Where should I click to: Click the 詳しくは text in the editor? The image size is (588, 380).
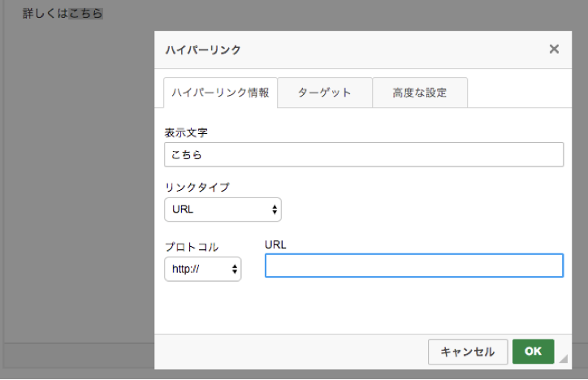click(x=45, y=14)
